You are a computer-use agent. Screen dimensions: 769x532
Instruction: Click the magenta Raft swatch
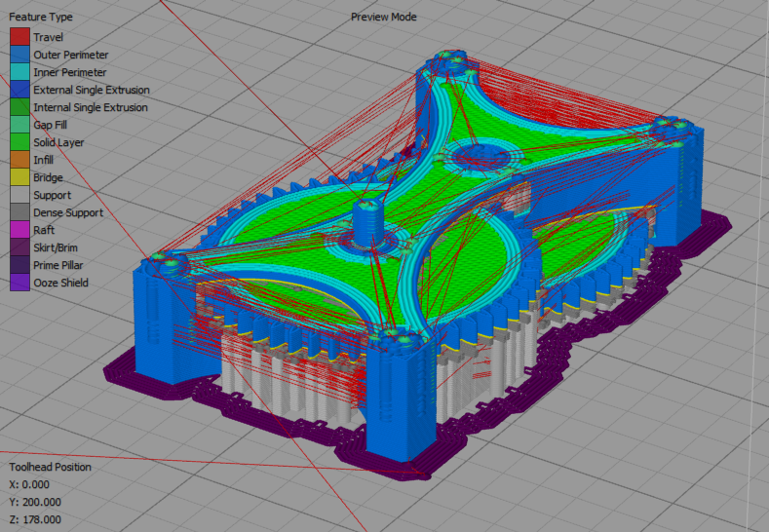pos(19,230)
